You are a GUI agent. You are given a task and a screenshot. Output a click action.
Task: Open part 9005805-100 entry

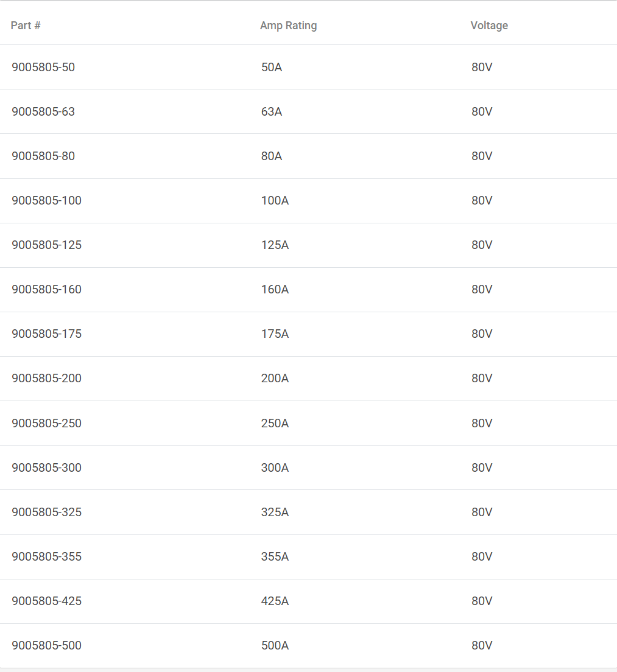point(46,200)
